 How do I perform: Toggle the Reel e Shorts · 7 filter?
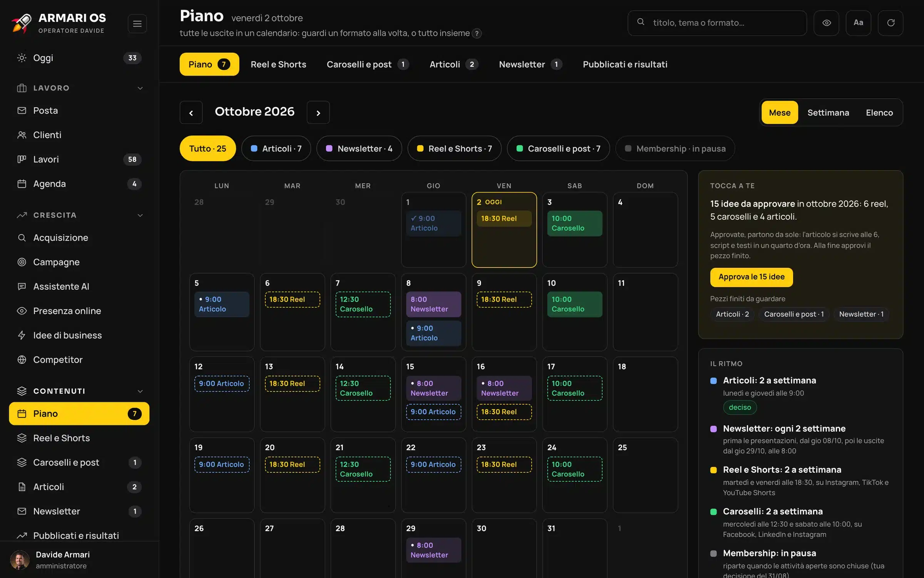[454, 148]
